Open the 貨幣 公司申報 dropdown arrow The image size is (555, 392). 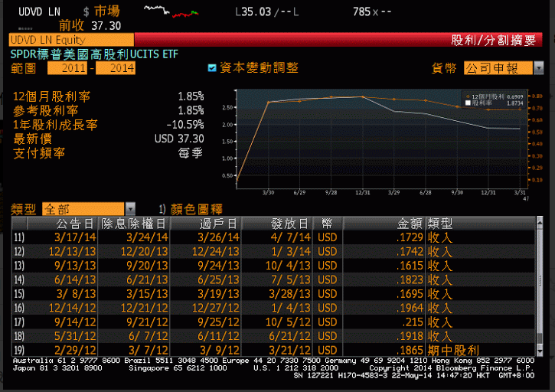coord(538,67)
